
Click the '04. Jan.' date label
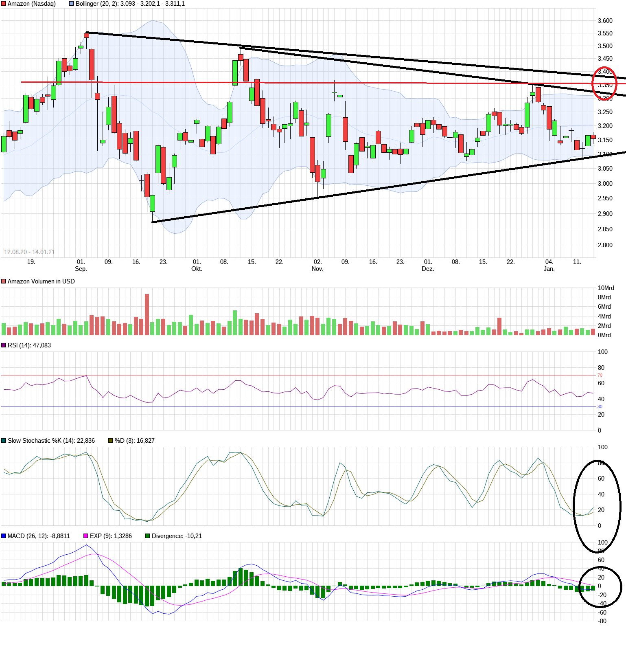[x=549, y=265]
